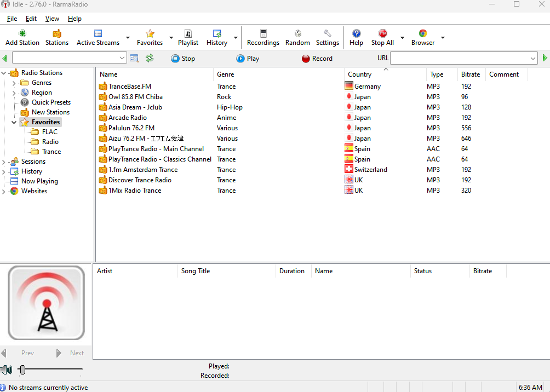Open the Recordings toolbar icon
The width and height of the screenshot is (550, 392).
pos(263,33)
